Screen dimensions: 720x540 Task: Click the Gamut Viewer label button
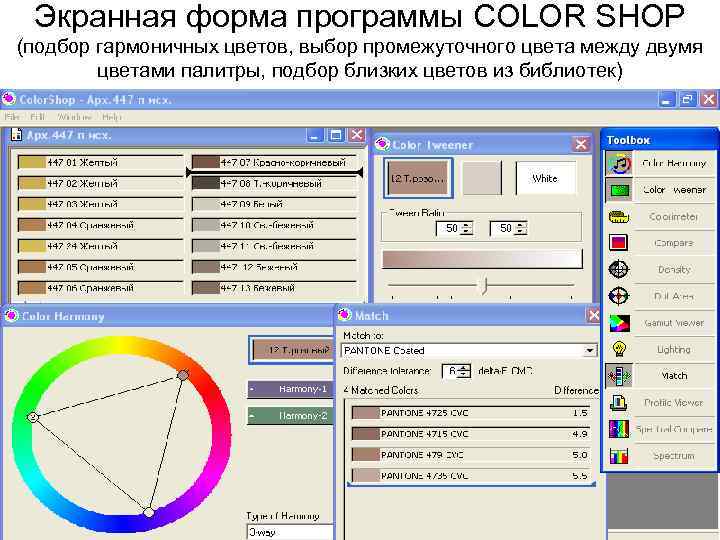point(674,323)
